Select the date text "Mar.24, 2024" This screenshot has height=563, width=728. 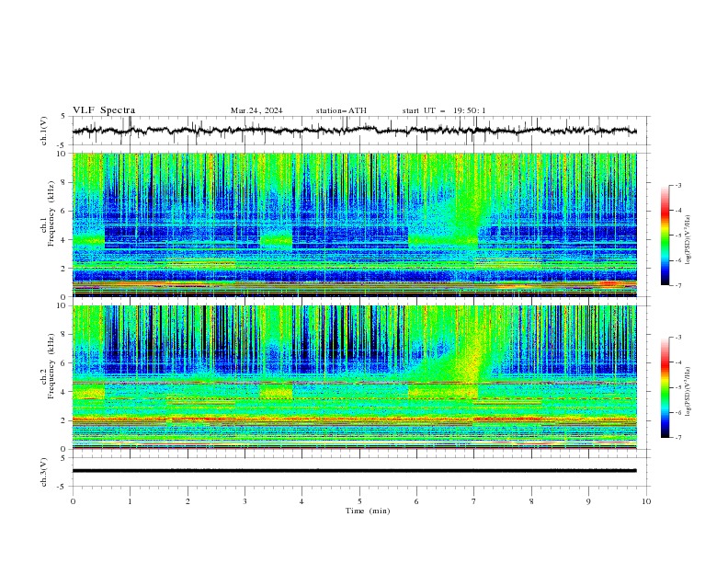tap(256, 110)
